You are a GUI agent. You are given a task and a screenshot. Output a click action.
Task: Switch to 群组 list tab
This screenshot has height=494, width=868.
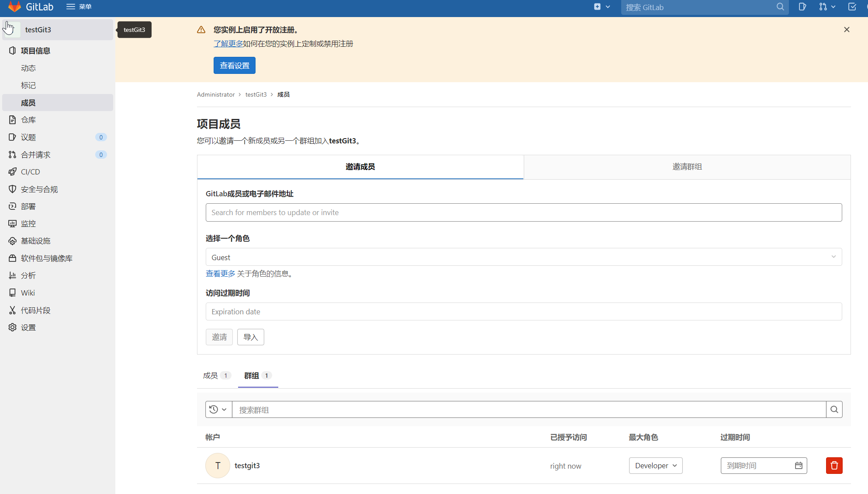258,376
